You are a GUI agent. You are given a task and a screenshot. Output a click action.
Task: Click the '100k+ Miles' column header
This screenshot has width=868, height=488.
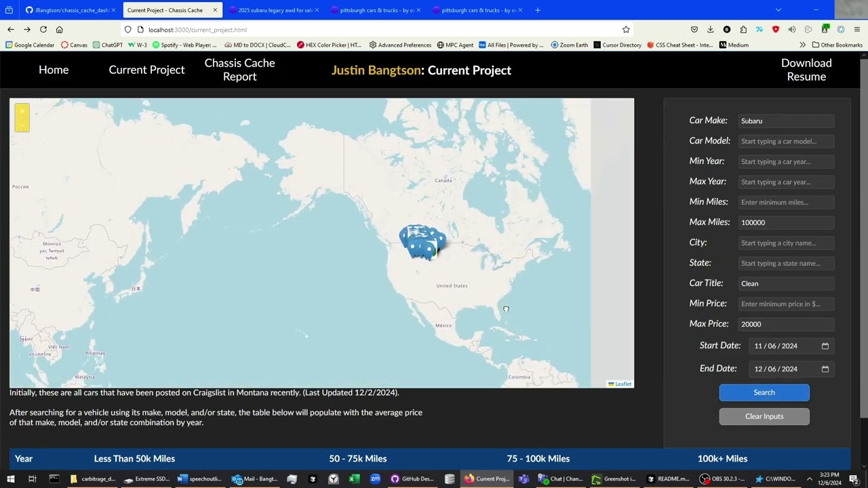pos(722,459)
